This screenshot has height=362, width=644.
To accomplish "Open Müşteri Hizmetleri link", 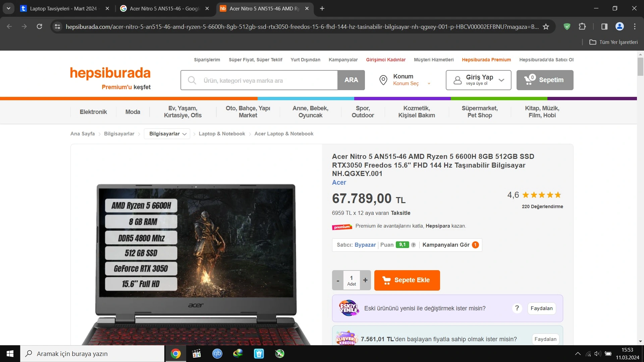I will [x=434, y=60].
